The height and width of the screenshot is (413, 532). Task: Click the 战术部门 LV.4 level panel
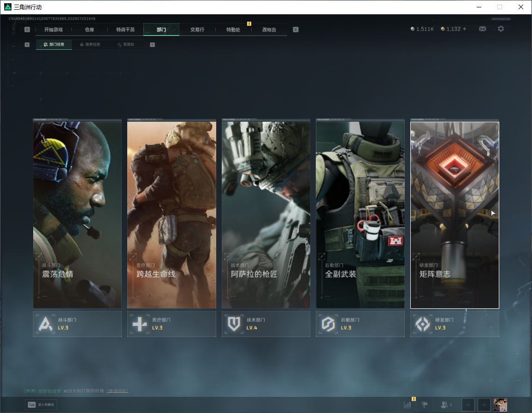click(x=266, y=324)
